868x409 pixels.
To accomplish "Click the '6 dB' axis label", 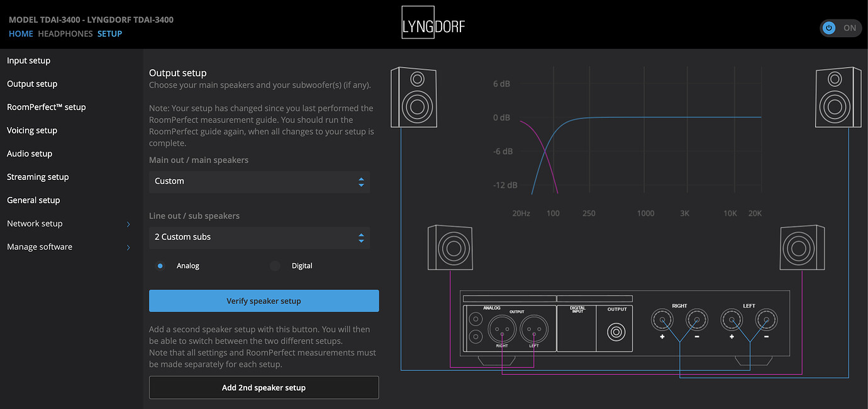I will point(501,84).
